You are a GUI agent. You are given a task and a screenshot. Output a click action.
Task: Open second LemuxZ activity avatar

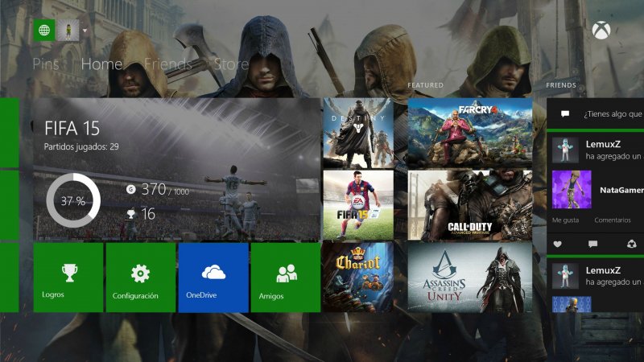click(566, 276)
